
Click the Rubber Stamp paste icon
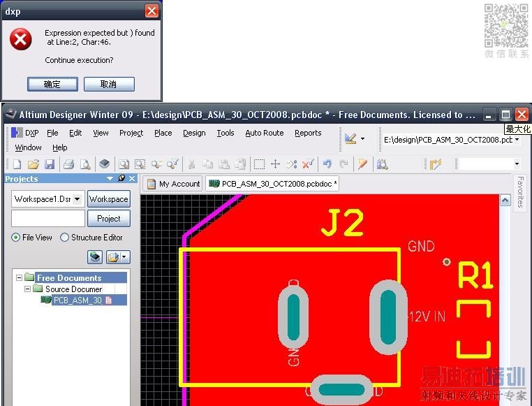[x=241, y=165]
